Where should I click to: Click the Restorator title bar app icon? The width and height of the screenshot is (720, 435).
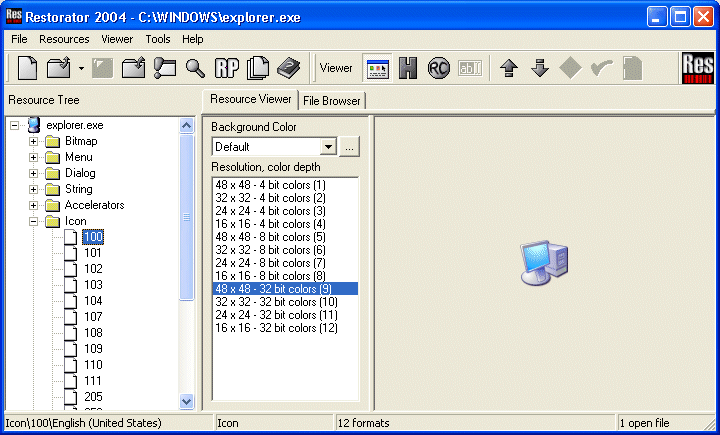[13, 16]
